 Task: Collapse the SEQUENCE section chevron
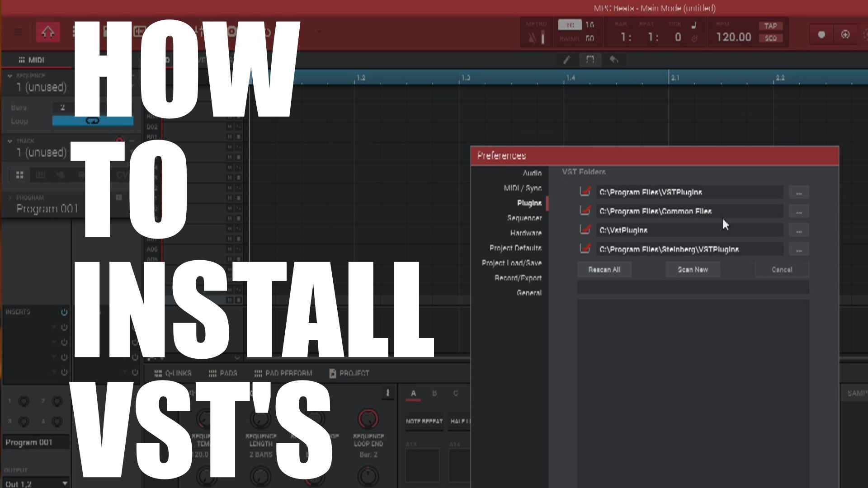pyautogui.click(x=9, y=75)
